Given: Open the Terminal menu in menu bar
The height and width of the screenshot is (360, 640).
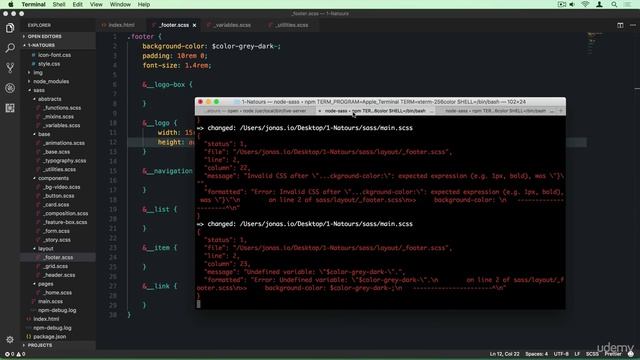Looking at the screenshot, I should 33,4.
